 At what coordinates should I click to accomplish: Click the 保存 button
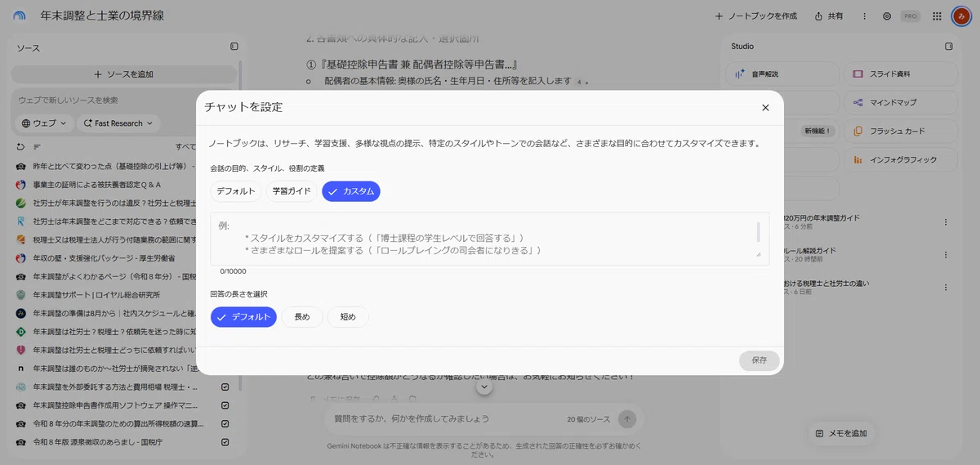pos(759,360)
